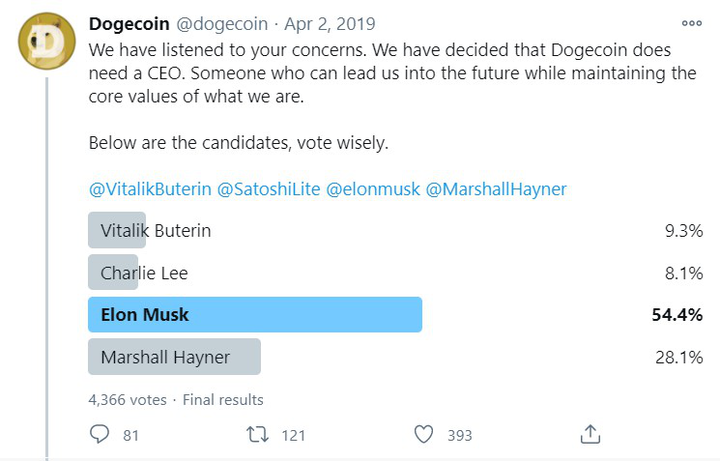The height and width of the screenshot is (461, 720).
Task: Click the blue Elon Musk poll bar
Action: [255, 315]
